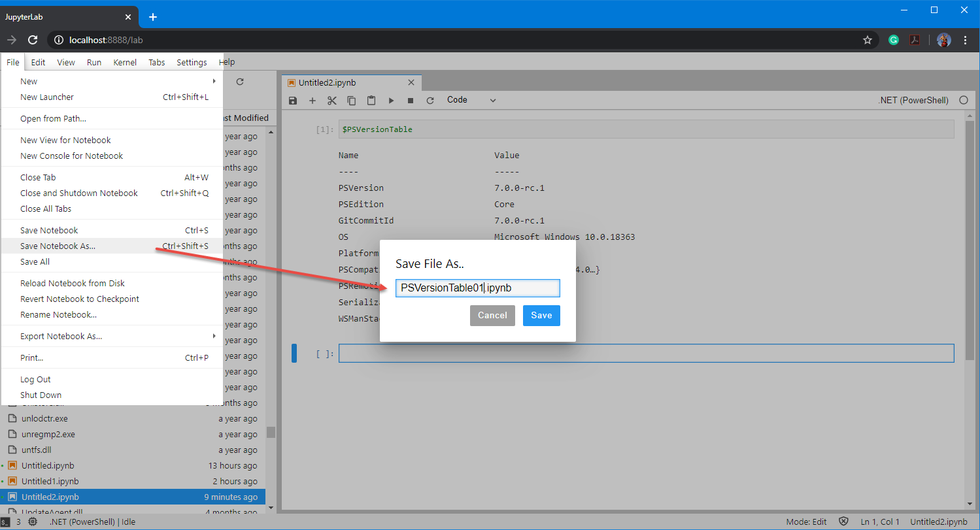The width and height of the screenshot is (980, 530).
Task: Open the Chrome profile avatar
Action: pyautogui.click(x=943, y=40)
